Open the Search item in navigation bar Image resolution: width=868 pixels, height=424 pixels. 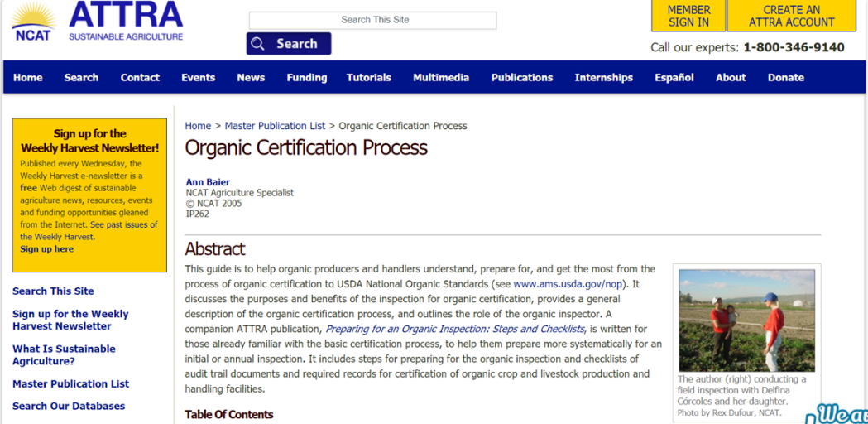(81, 78)
